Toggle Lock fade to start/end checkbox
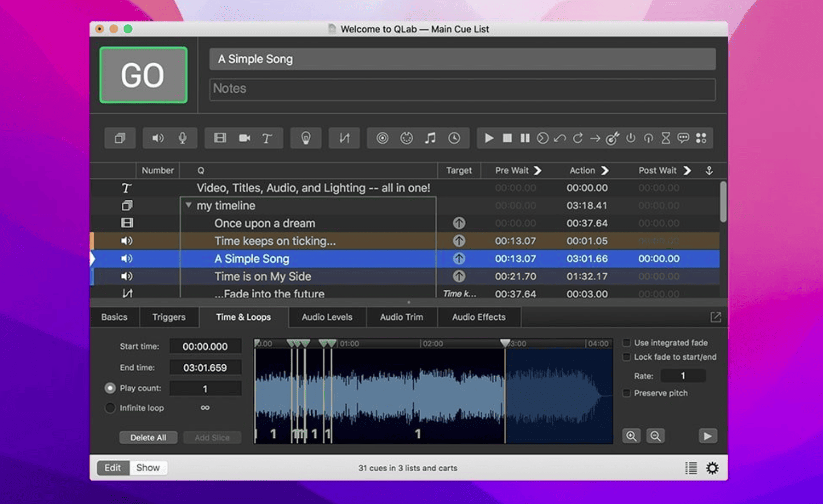 627,357
